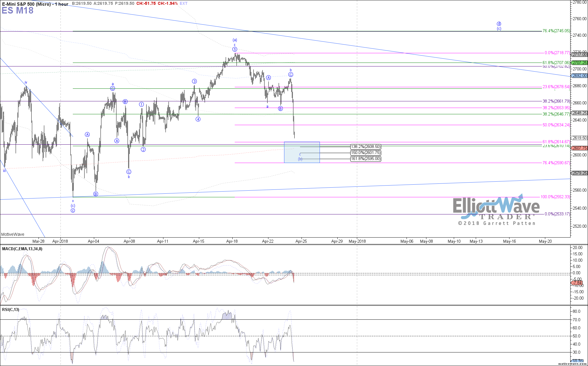Image resolution: width=588 pixels, height=366 pixels.
Task: Select the circled 3 wave marker
Action: point(195,81)
